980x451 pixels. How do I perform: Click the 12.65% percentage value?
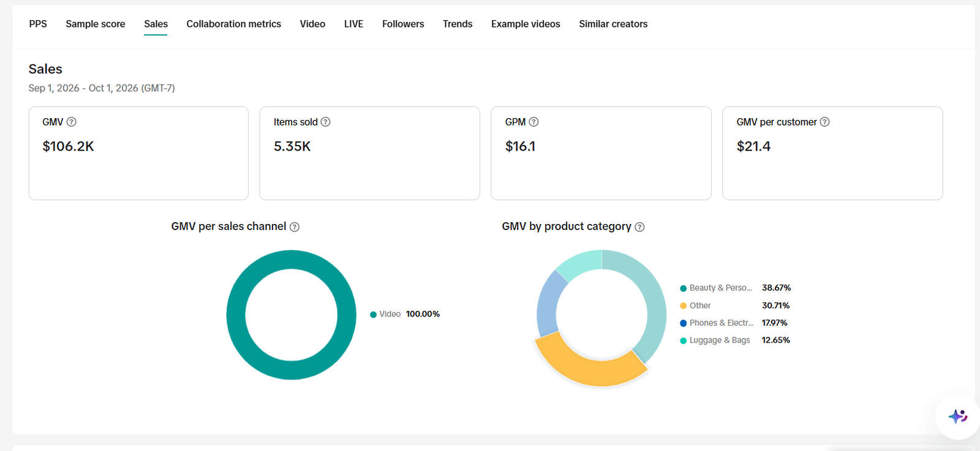point(775,340)
